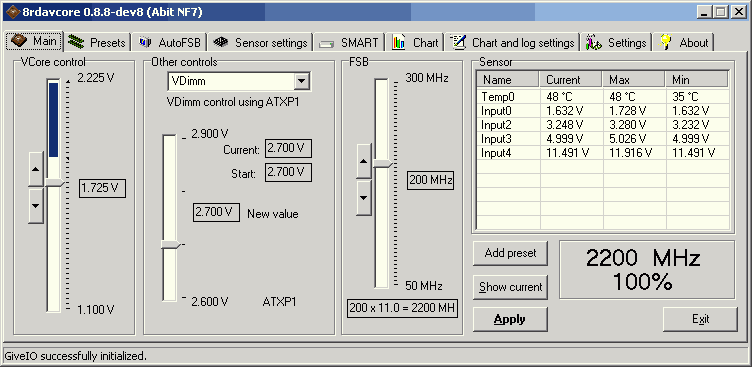Click the Main tab chip icon
752x367 pixels.
click(x=18, y=41)
